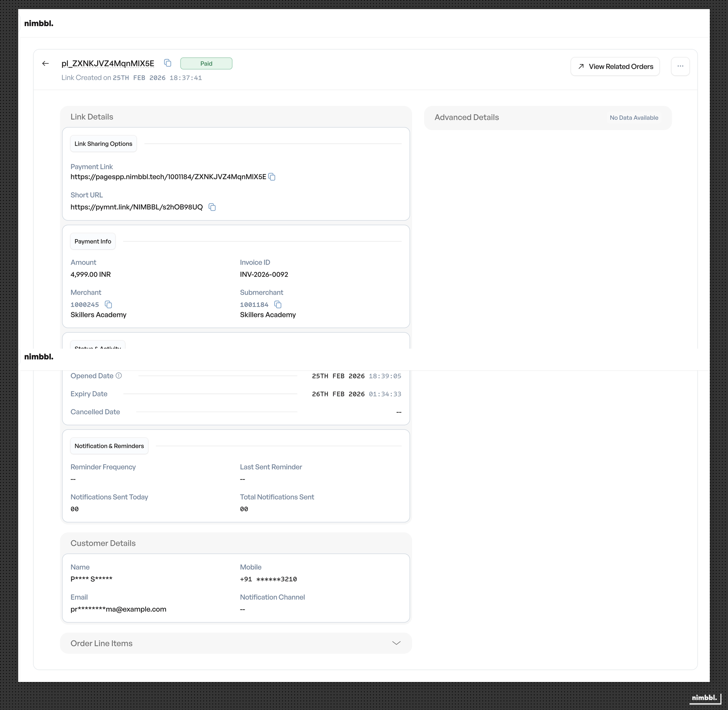Screen dimensions: 728x710
Task: Click the back arrow to return
Action: coord(45,63)
